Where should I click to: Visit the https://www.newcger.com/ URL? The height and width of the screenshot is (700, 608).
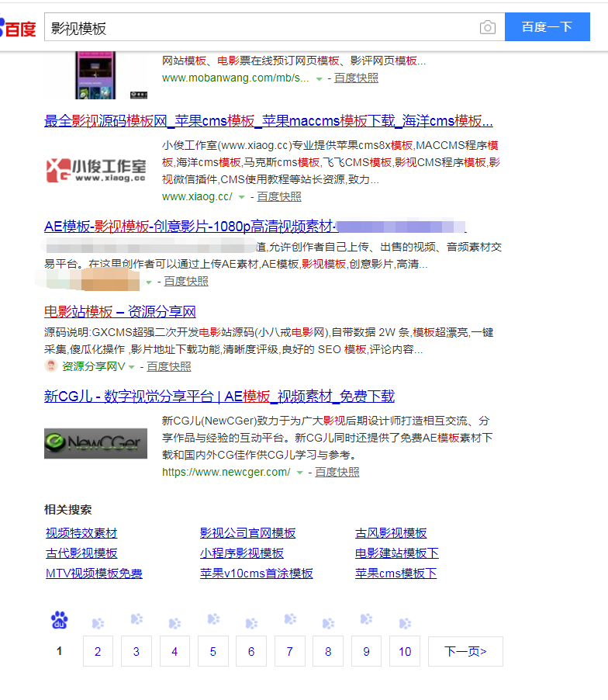[x=226, y=472]
